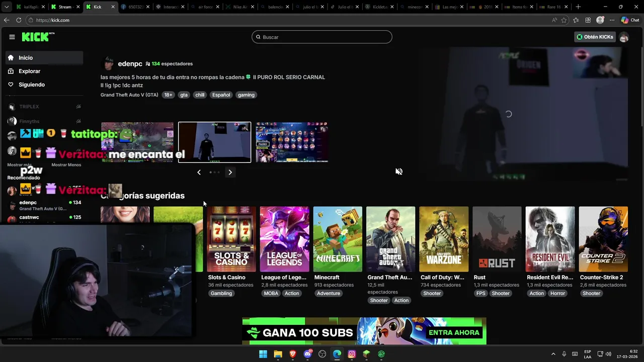Select the first carousel stream thumbnail
644x362 pixels.
tap(137, 142)
